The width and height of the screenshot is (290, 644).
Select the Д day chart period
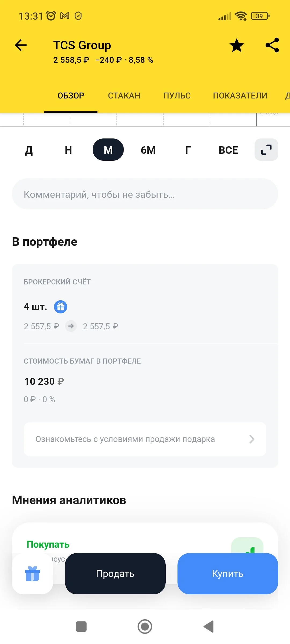pos(29,150)
